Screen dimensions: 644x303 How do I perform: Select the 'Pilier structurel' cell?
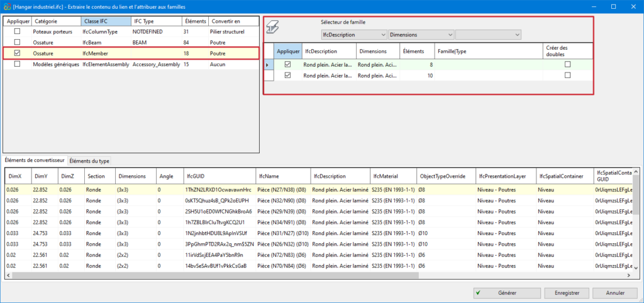[x=234, y=31]
